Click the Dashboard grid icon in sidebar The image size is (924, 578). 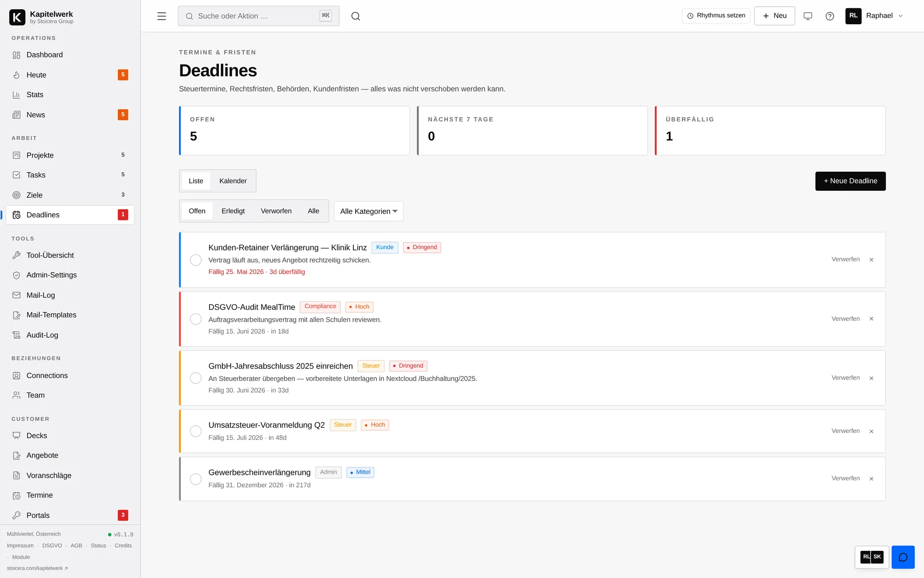point(17,55)
